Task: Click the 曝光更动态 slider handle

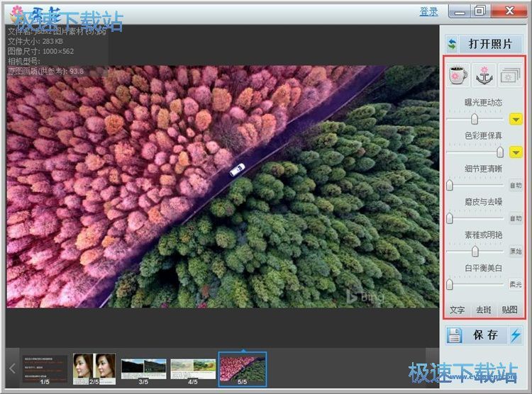Action: (x=475, y=119)
